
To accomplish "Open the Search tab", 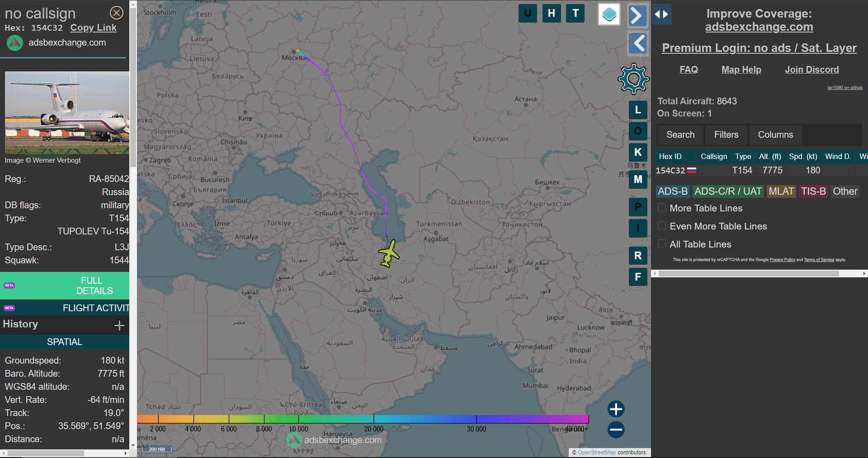I will coord(680,135).
